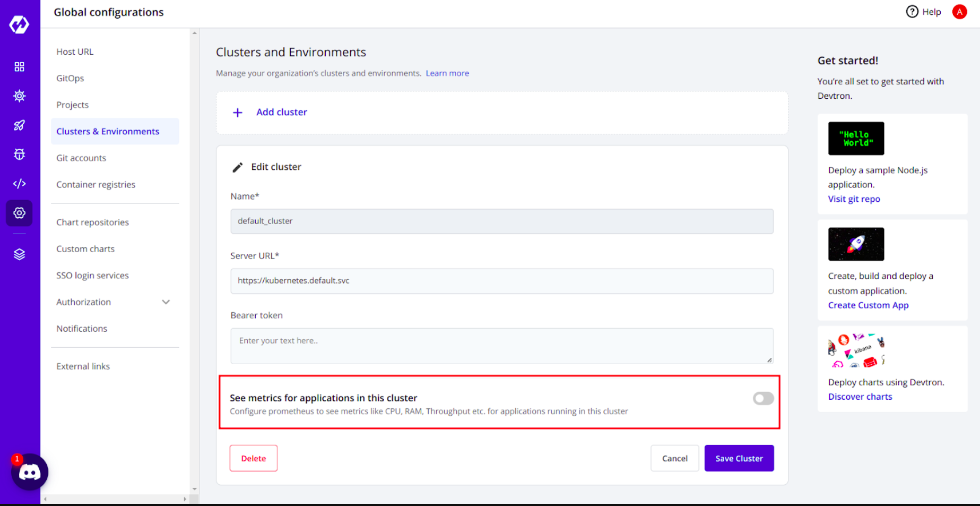Click the Save Cluster button
Image resolution: width=980 pixels, height=506 pixels.
(x=739, y=458)
